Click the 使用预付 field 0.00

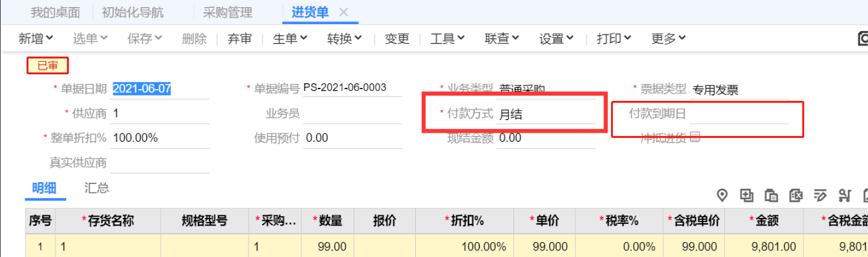pyautogui.click(x=352, y=138)
